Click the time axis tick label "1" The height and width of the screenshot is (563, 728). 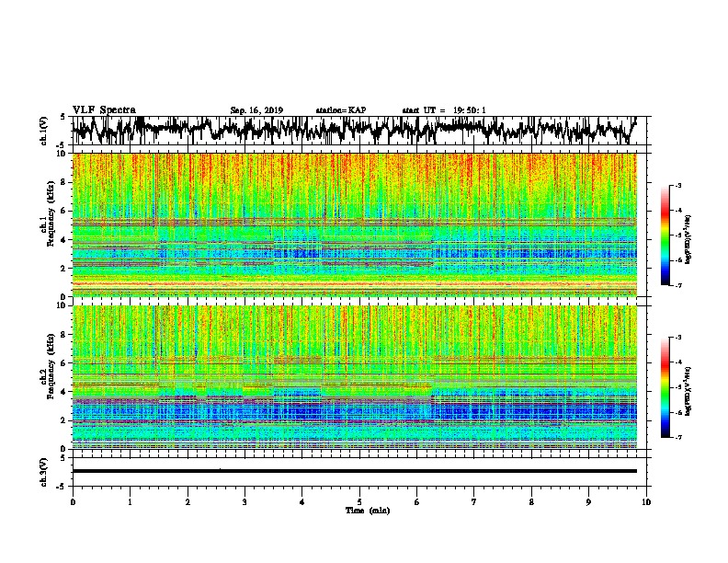(x=130, y=502)
